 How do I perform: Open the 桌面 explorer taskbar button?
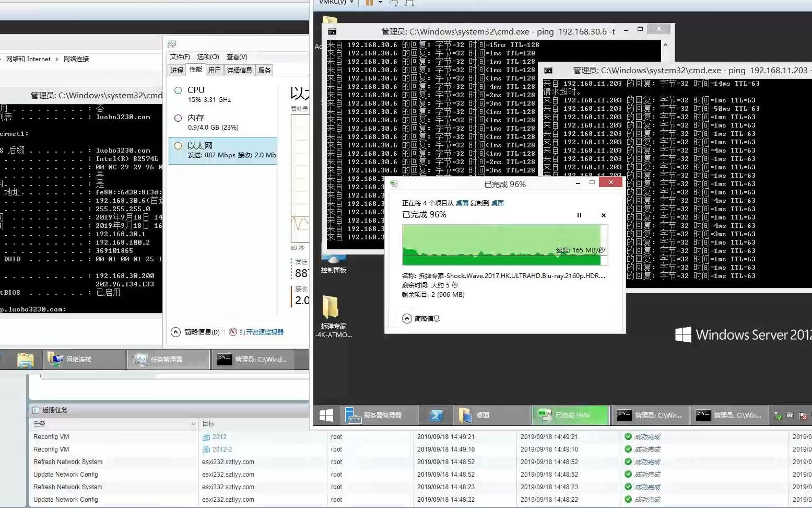click(x=491, y=415)
